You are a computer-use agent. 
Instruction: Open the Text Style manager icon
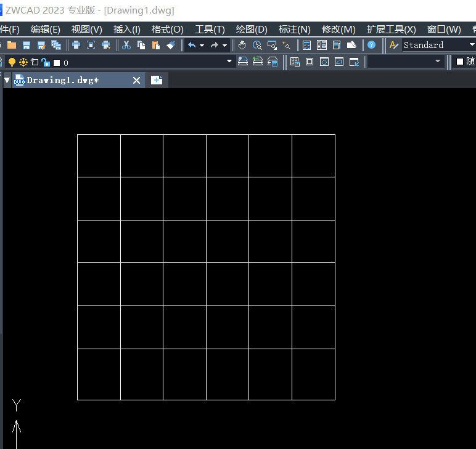(x=394, y=45)
